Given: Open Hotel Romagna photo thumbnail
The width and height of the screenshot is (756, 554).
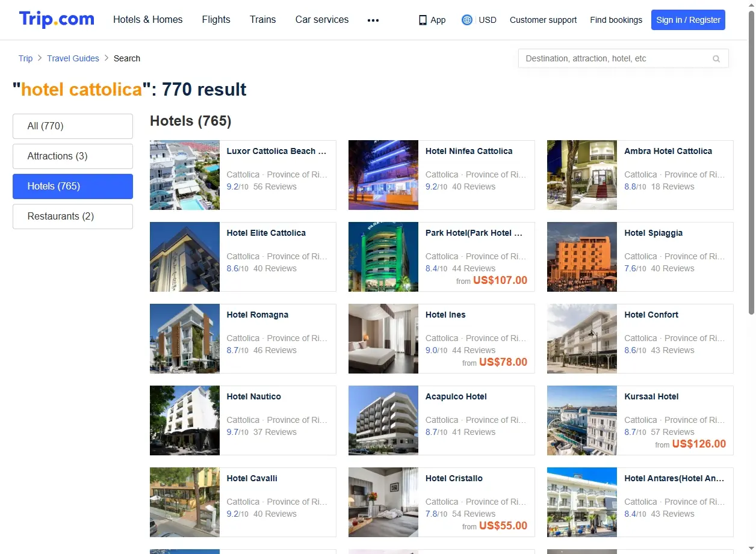Looking at the screenshot, I should tap(185, 339).
